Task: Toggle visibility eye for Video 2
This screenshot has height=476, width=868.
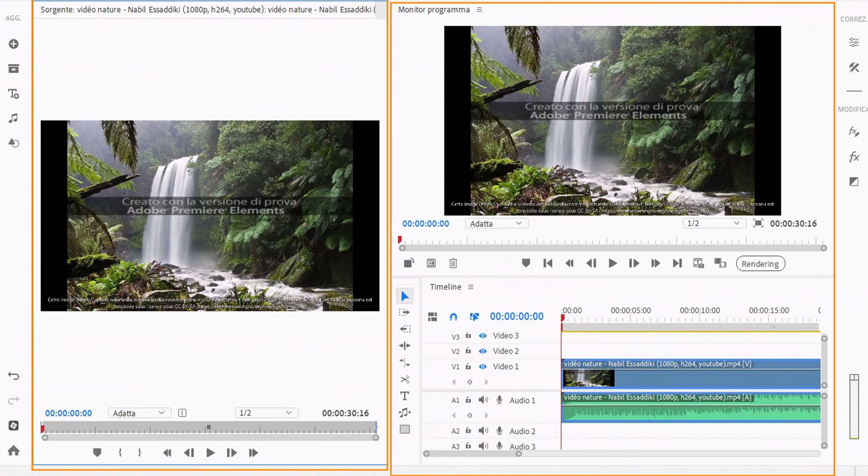Action: coord(483,351)
